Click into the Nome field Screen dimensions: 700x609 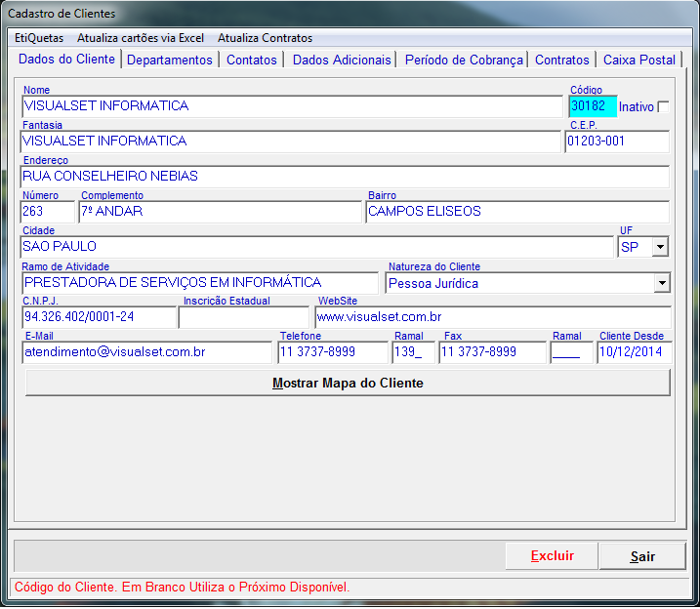tap(293, 106)
